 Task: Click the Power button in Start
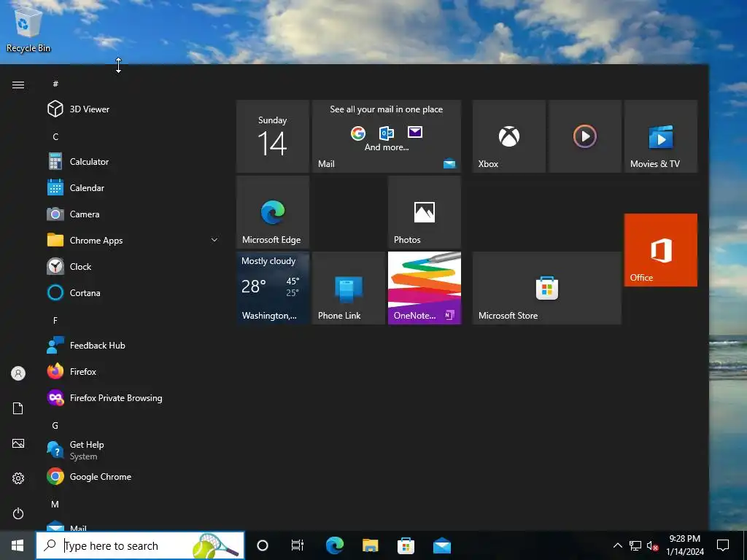click(x=18, y=513)
